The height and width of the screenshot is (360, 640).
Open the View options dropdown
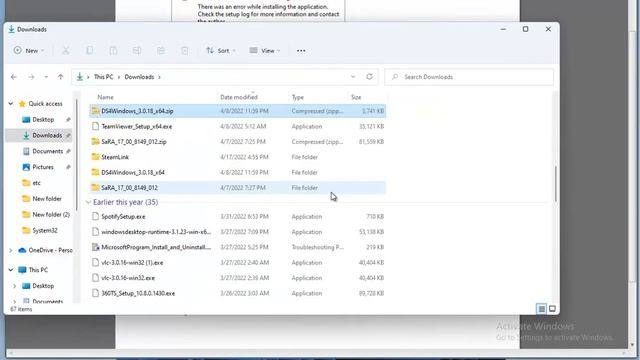(265, 51)
